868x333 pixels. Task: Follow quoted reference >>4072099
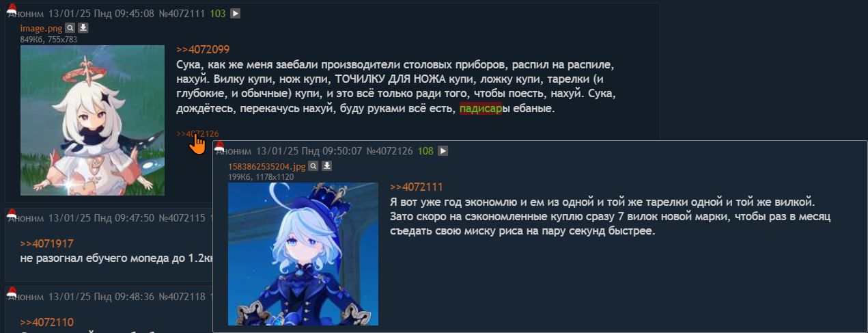[203, 49]
